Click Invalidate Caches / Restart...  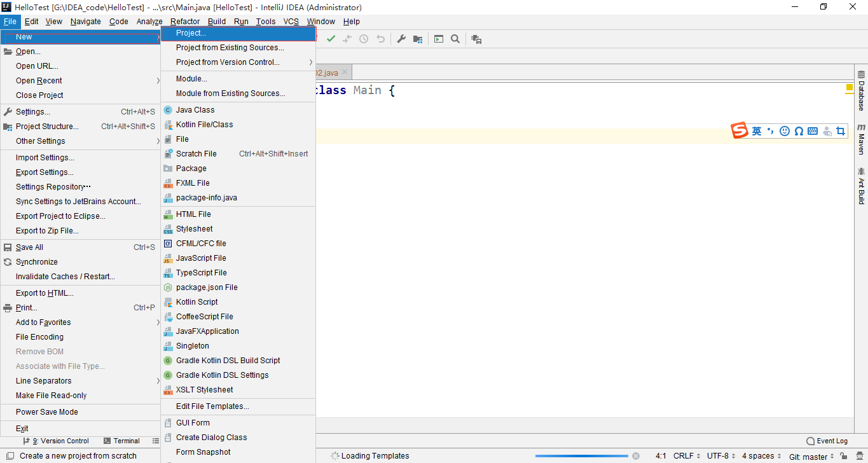(x=81, y=277)
